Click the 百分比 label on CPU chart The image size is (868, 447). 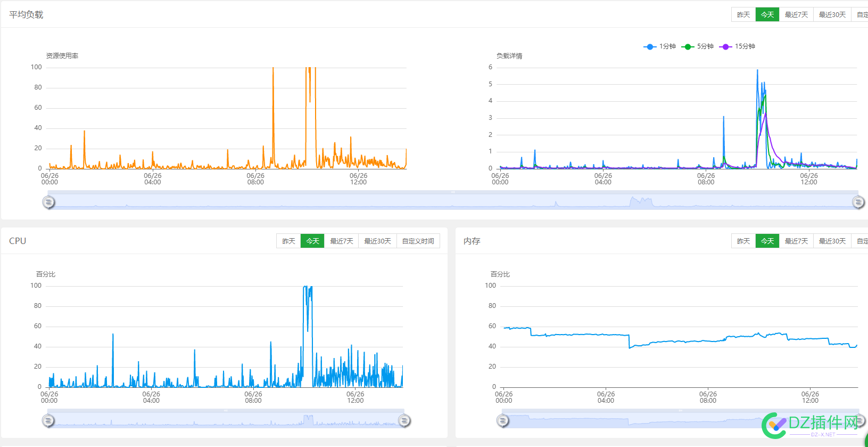(46, 274)
